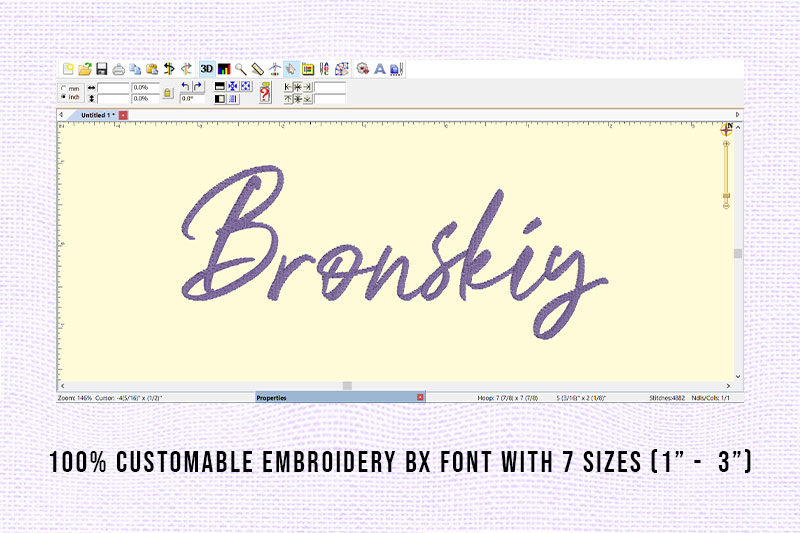
Task: Rotate right with the curved arrow
Action: tap(198, 86)
